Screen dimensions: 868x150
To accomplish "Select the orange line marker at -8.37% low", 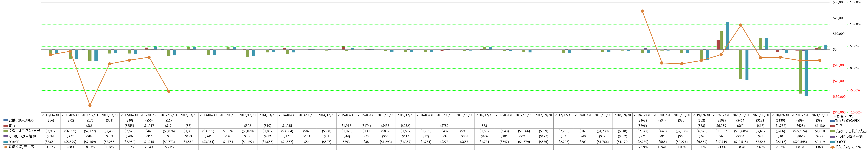I will coord(90,105).
